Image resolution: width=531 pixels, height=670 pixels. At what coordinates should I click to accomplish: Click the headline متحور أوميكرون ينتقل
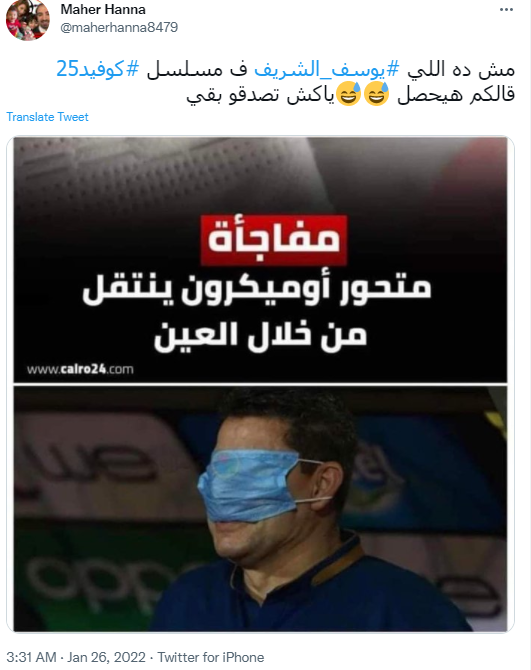point(256,289)
